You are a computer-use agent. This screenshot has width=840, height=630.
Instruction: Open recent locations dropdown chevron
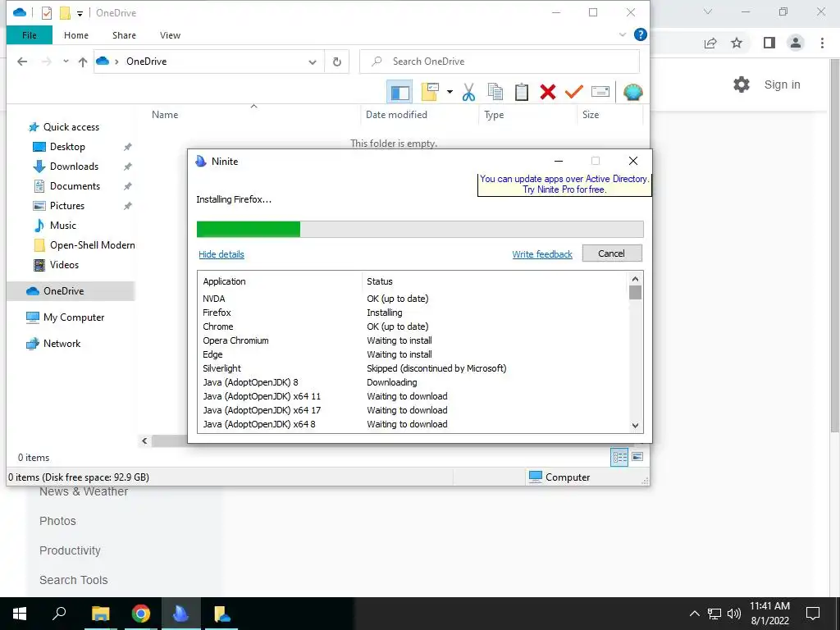click(x=66, y=62)
